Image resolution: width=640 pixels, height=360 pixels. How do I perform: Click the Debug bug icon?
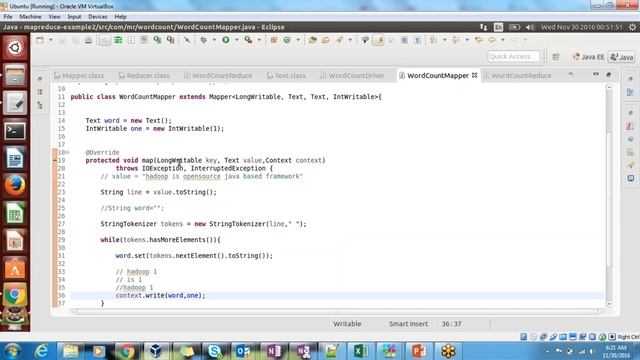[203, 40]
